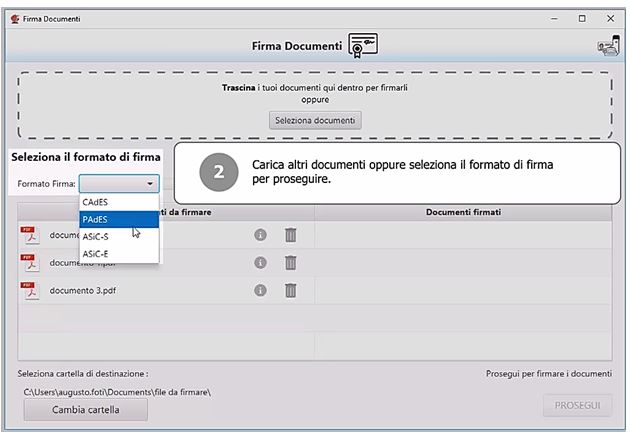Click the signature certificate icon in the header

coord(362,46)
